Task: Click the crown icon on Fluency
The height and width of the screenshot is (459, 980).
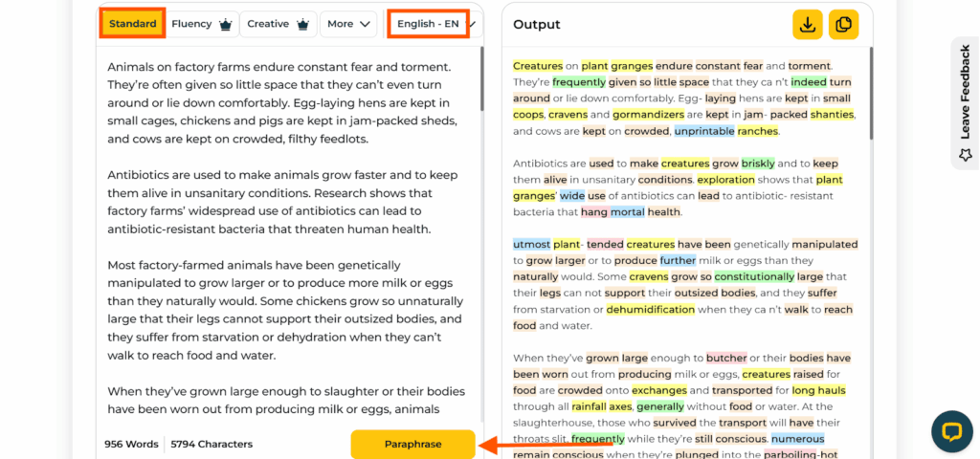Action: (226, 24)
